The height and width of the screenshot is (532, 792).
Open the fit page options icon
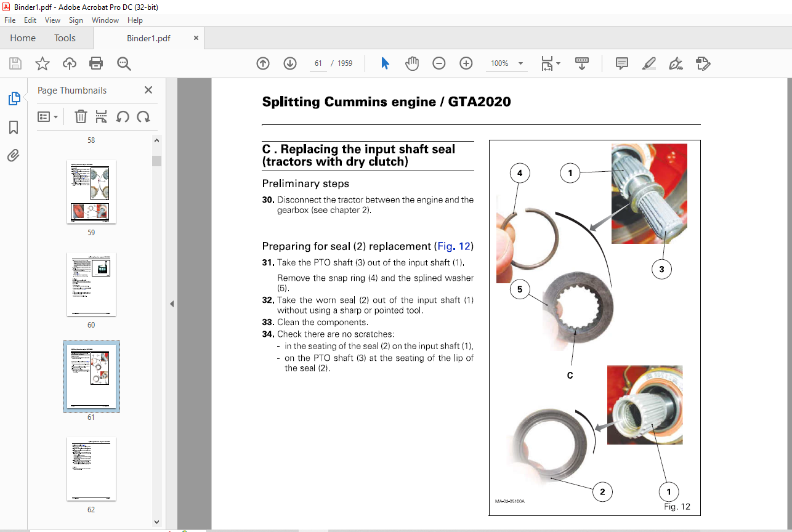(550, 63)
